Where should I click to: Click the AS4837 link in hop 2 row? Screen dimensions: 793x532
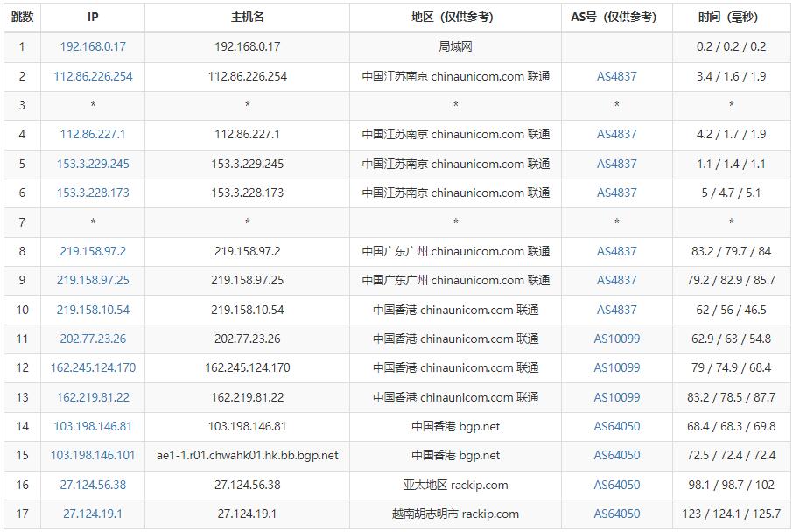tap(616, 76)
